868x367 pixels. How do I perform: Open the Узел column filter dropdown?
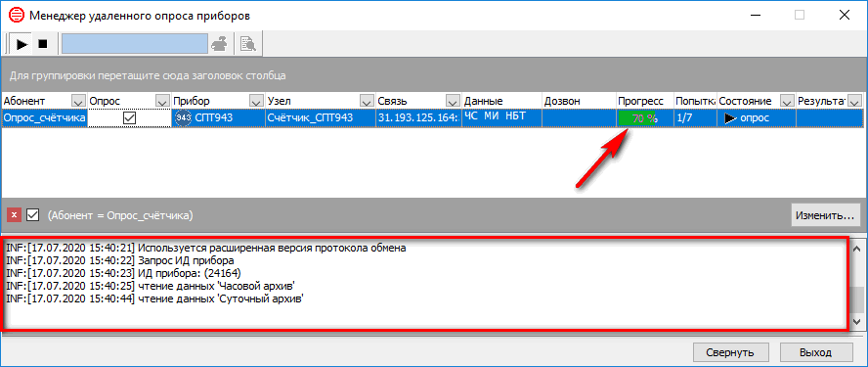[367, 101]
